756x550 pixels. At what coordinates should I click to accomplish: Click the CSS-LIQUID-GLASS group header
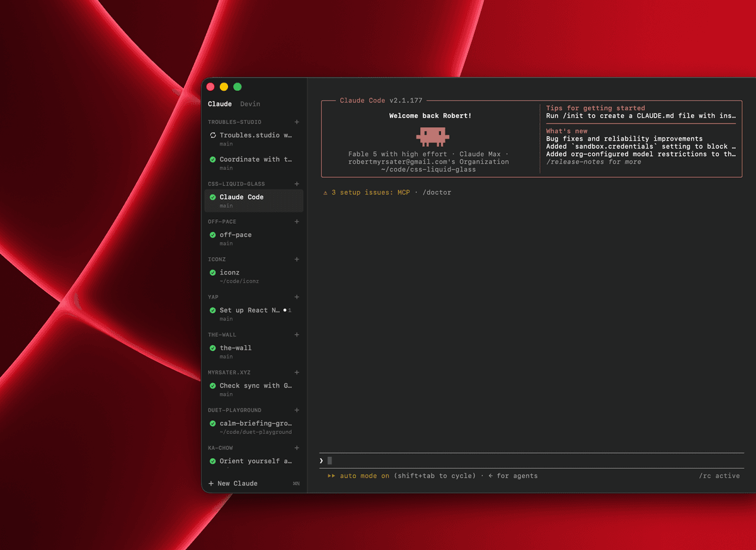click(236, 184)
